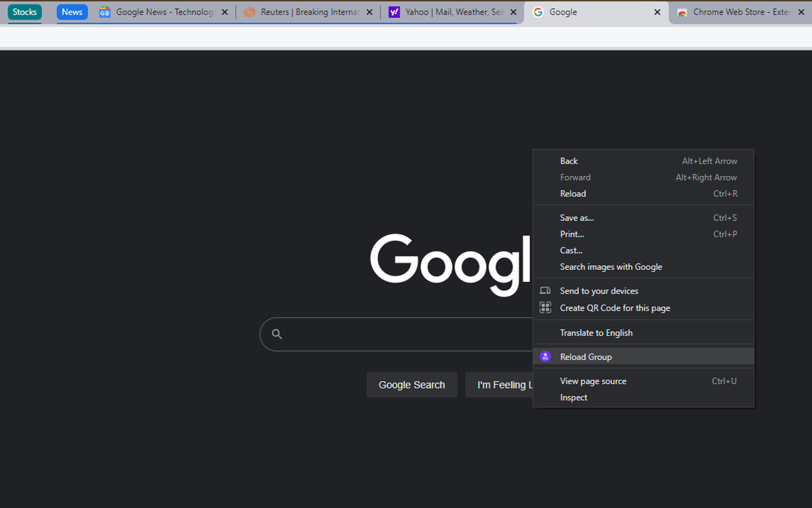Collapse the Stocks tab group
Image resolution: width=812 pixels, height=508 pixels.
pyautogui.click(x=24, y=11)
